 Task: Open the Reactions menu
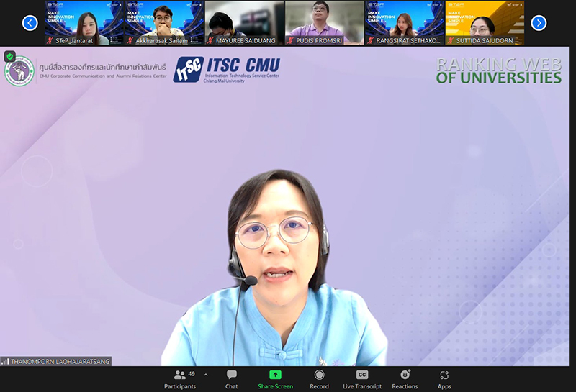pos(405,379)
